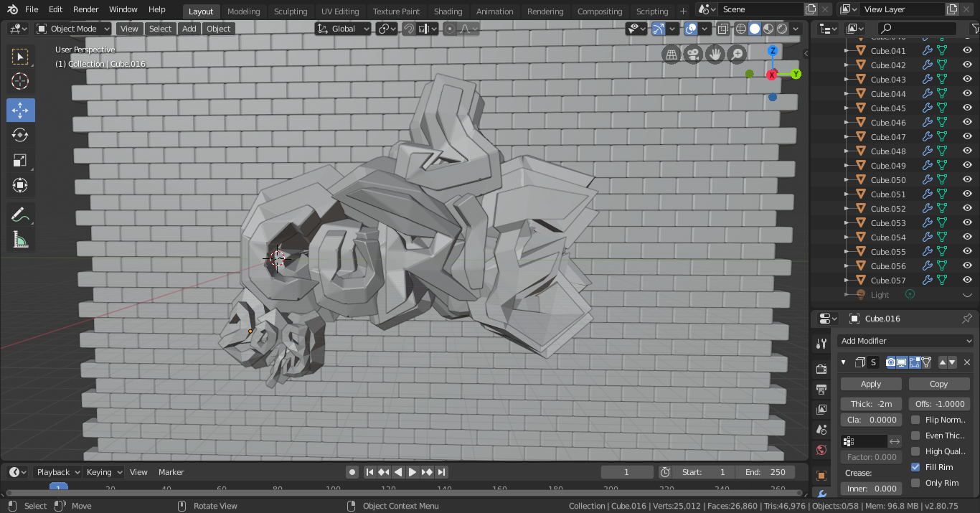980x513 pixels.
Task: Pin the Cube.016 properties panel
Action: point(966,319)
